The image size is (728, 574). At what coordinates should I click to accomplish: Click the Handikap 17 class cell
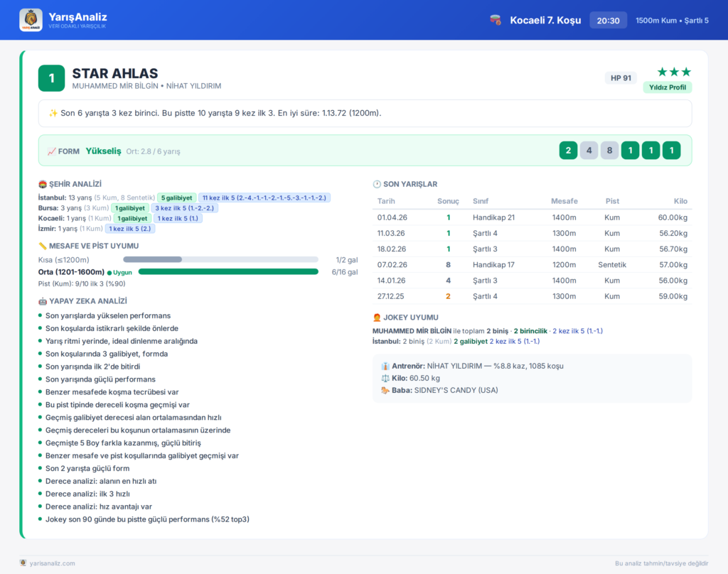pyautogui.click(x=493, y=264)
